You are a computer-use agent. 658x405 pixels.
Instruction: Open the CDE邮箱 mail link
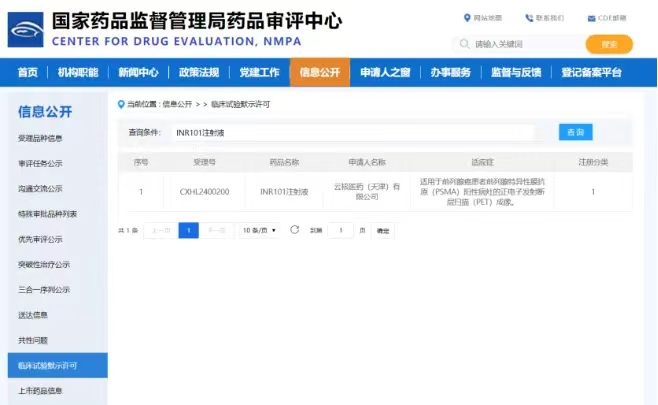pos(612,18)
